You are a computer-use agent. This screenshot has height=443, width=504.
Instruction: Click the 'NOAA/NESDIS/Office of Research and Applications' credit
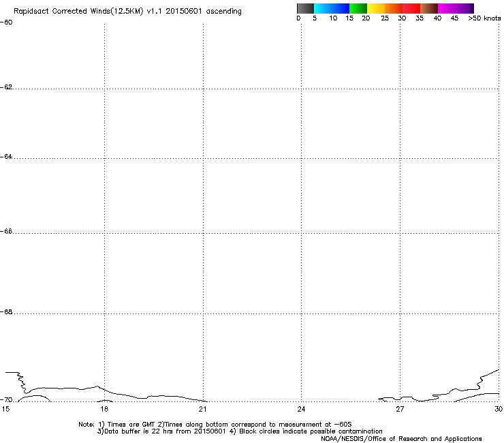pos(401,439)
